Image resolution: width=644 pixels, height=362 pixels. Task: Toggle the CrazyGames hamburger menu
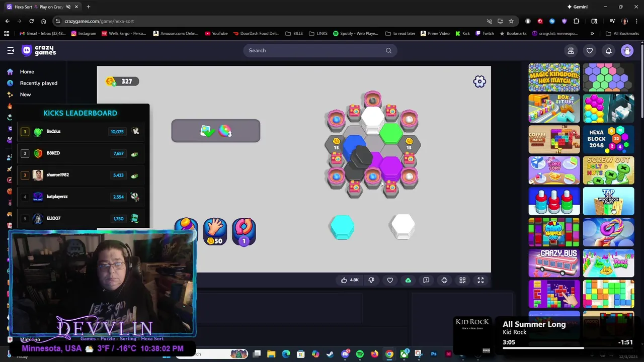pos(11,50)
